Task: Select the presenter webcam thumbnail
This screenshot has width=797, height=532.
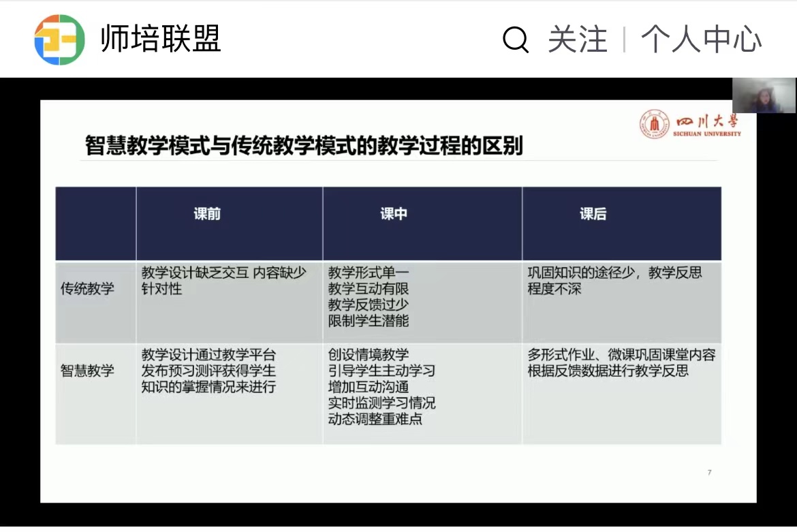Action: pyautogui.click(x=764, y=95)
